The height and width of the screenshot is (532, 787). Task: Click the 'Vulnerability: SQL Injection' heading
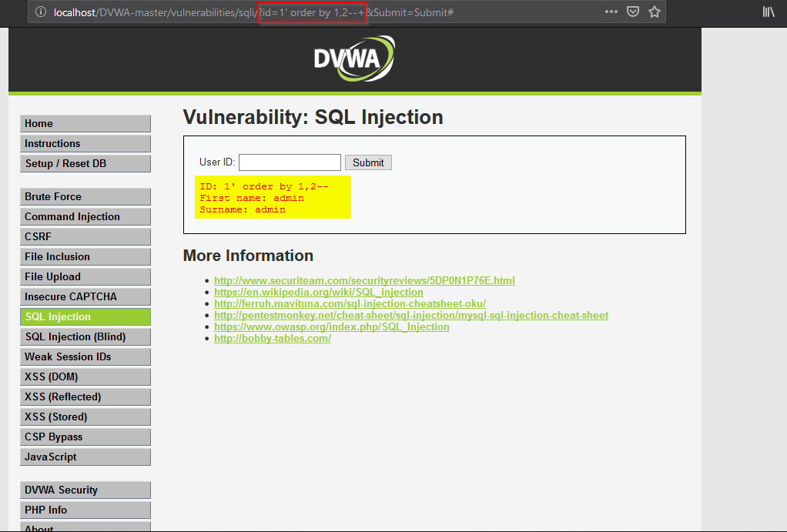(313, 118)
